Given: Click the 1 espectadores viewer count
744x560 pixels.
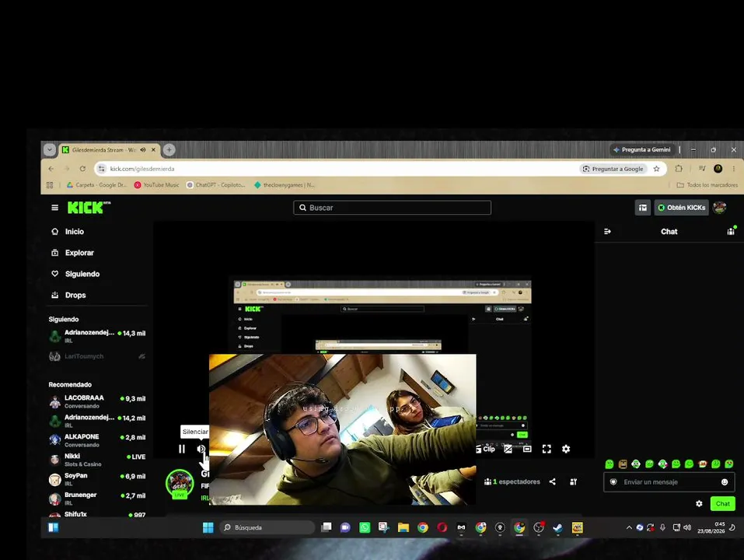Looking at the screenshot, I should tap(512, 481).
